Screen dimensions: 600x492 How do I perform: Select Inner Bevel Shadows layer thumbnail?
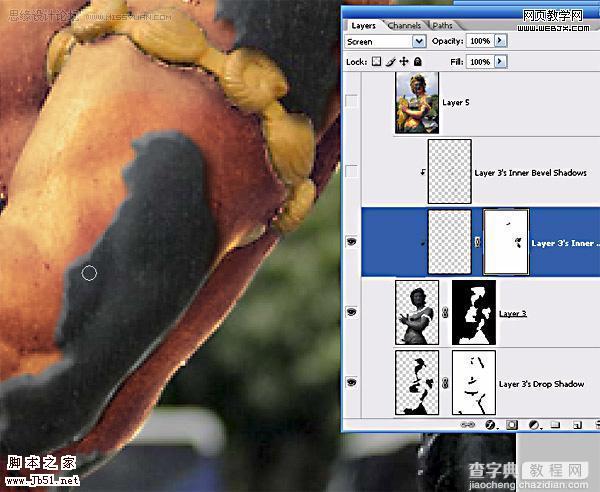coord(450,171)
